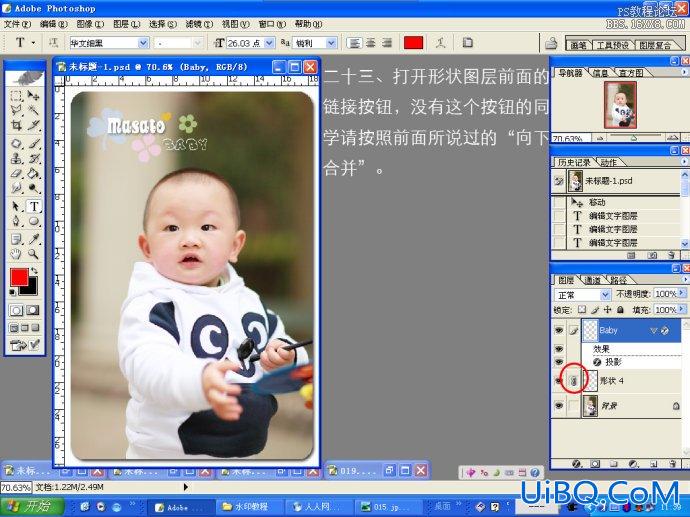The image size is (690, 517).
Task: Switch to 路径 paths tab
Action: (x=618, y=280)
